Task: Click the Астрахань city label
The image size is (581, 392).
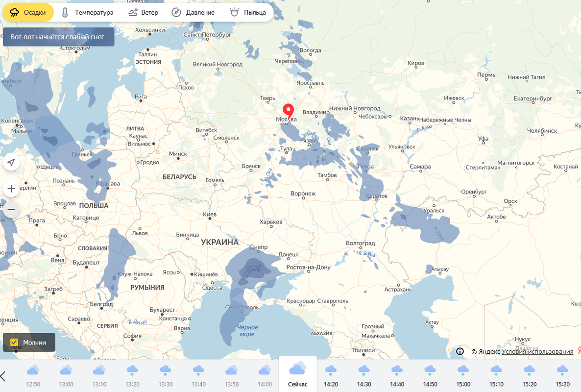Action: (x=398, y=289)
